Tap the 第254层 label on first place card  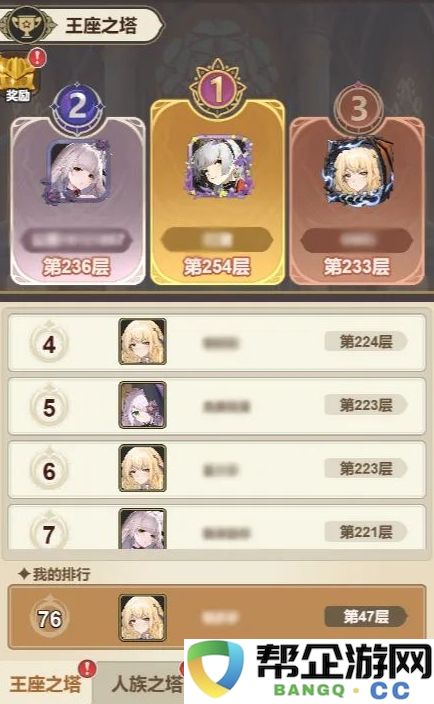click(x=217, y=267)
